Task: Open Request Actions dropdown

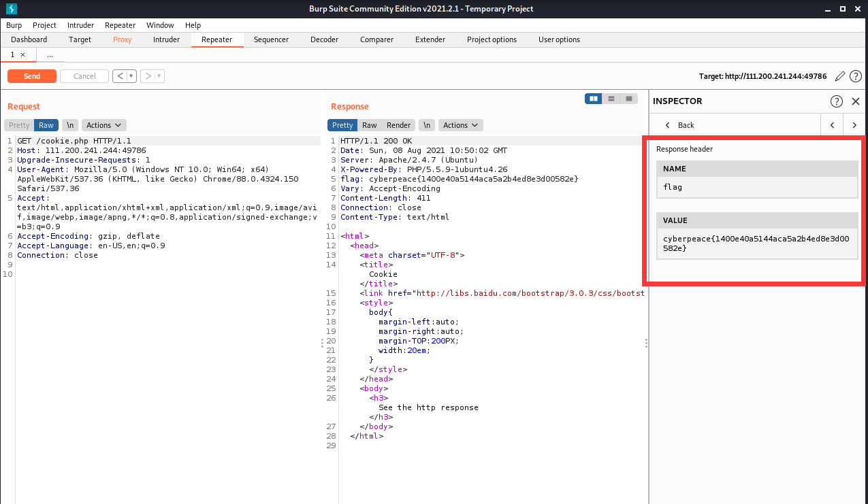Action: [x=103, y=125]
